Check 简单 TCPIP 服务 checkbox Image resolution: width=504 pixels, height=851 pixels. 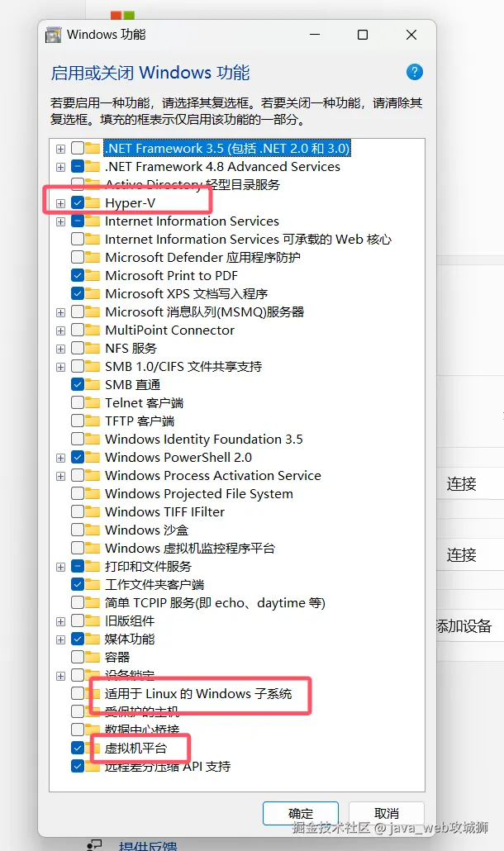[x=78, y=602]
